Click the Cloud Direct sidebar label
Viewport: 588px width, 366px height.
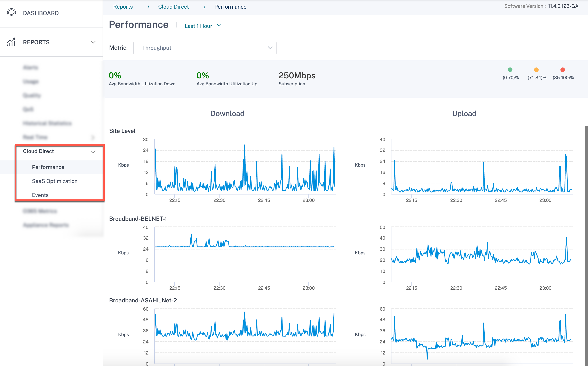tap(38, 151)
